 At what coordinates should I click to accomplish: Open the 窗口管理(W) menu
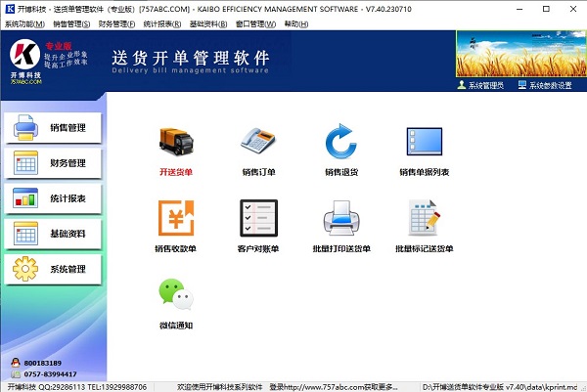[x=255, y=23]
